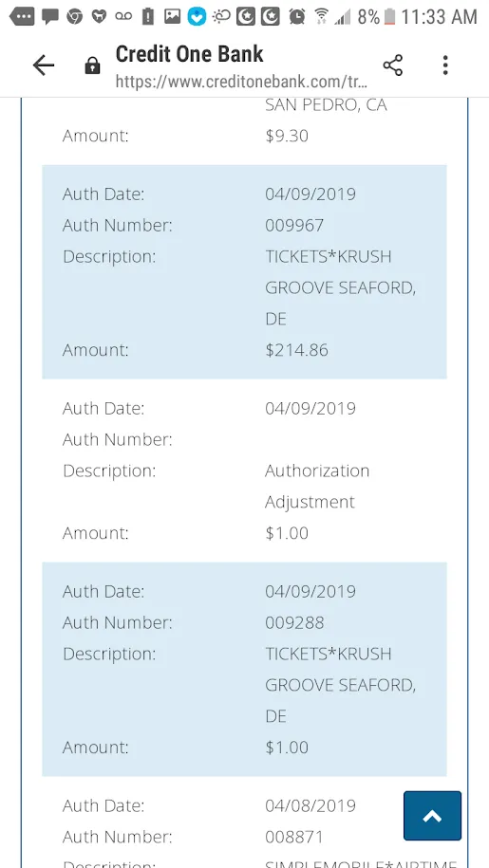
Task: Tap the Wi-Fi signal status icon
Action: (x=321, y=17)
